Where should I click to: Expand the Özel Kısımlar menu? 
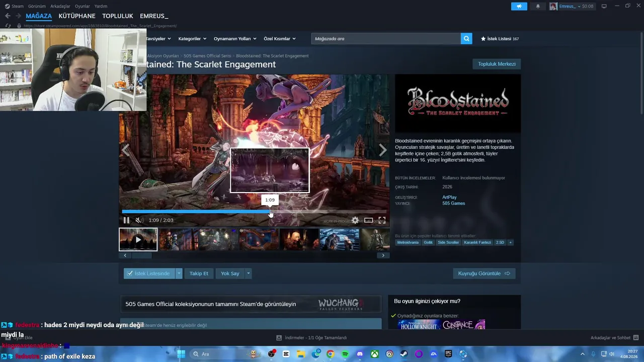coord(280,39)
